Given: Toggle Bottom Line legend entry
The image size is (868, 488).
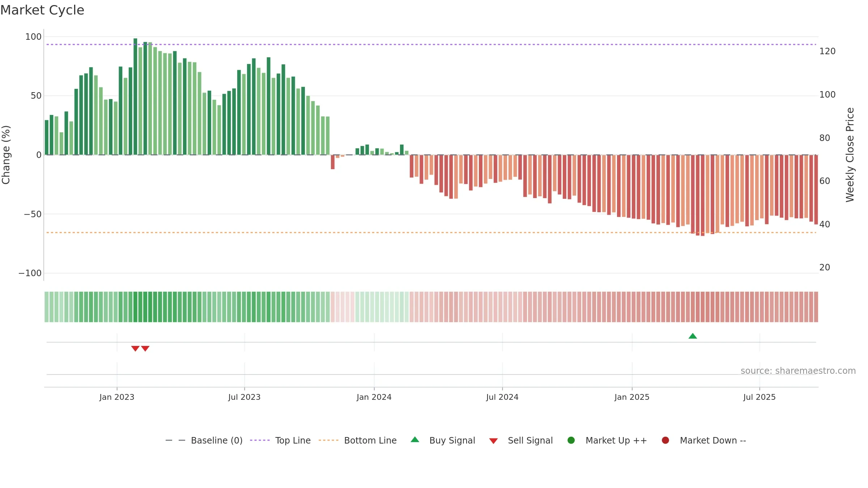Looking at the screenshot, I should [x=358, y=441].
